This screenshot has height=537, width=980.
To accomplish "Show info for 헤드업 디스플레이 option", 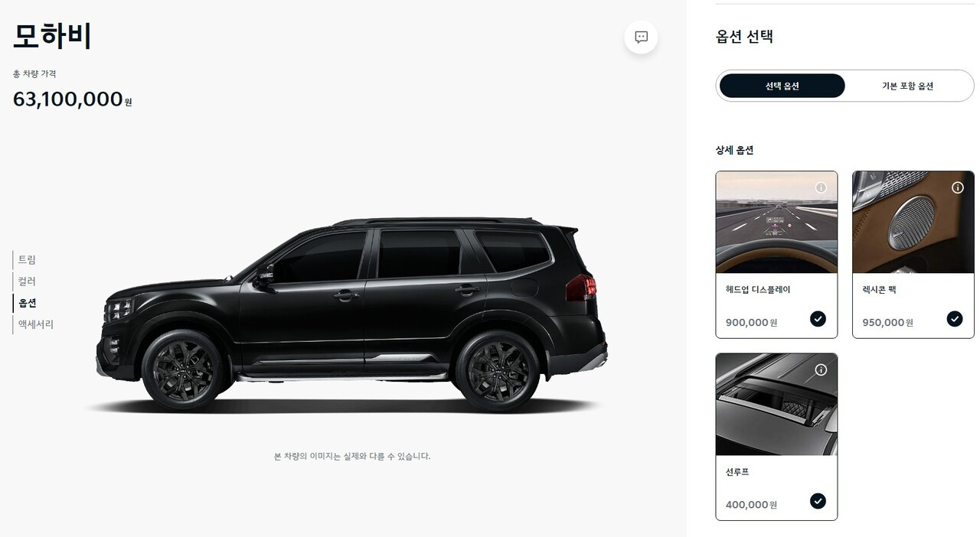I will click(821, 187).
